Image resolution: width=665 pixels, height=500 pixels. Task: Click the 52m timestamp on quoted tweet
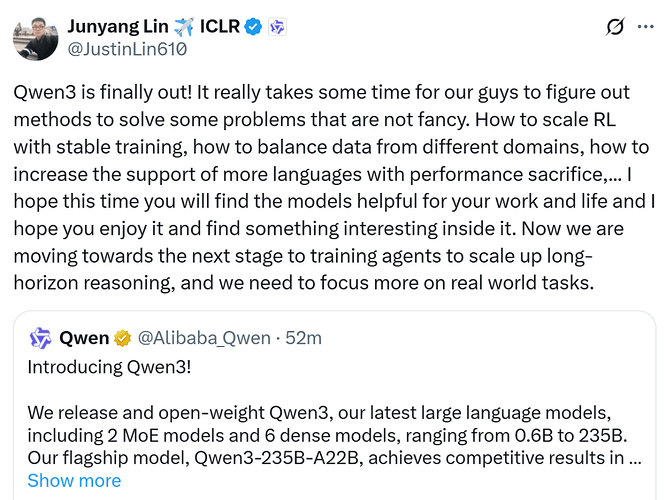(x=303, y=338)
